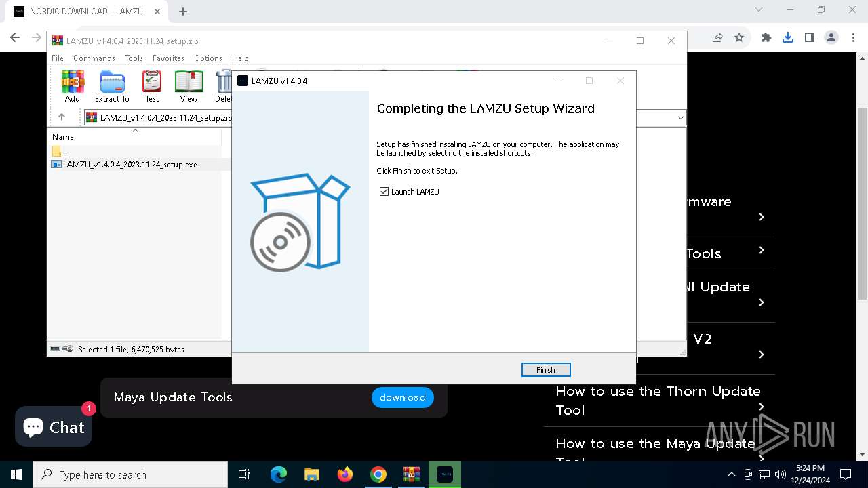Screen dimensions: 868x488
Task: Open the File menu in WinRAR
Action: click(x=58, y=58)
